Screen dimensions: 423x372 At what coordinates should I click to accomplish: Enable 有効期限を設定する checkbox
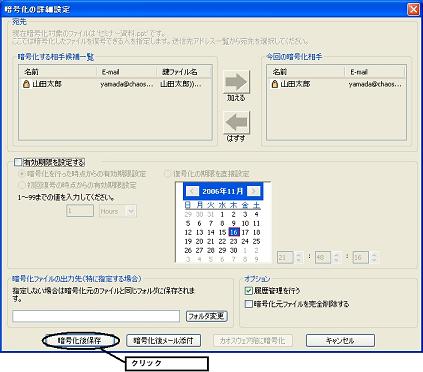coord(18,162)
